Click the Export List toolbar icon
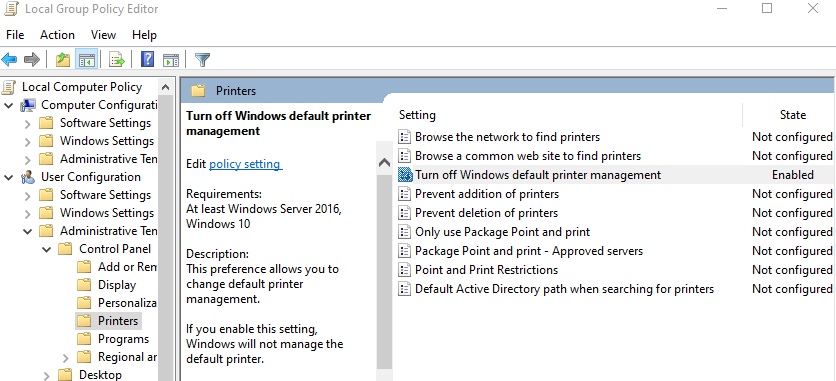Screen dimensions: 836x381 click(x=117, y=59)
